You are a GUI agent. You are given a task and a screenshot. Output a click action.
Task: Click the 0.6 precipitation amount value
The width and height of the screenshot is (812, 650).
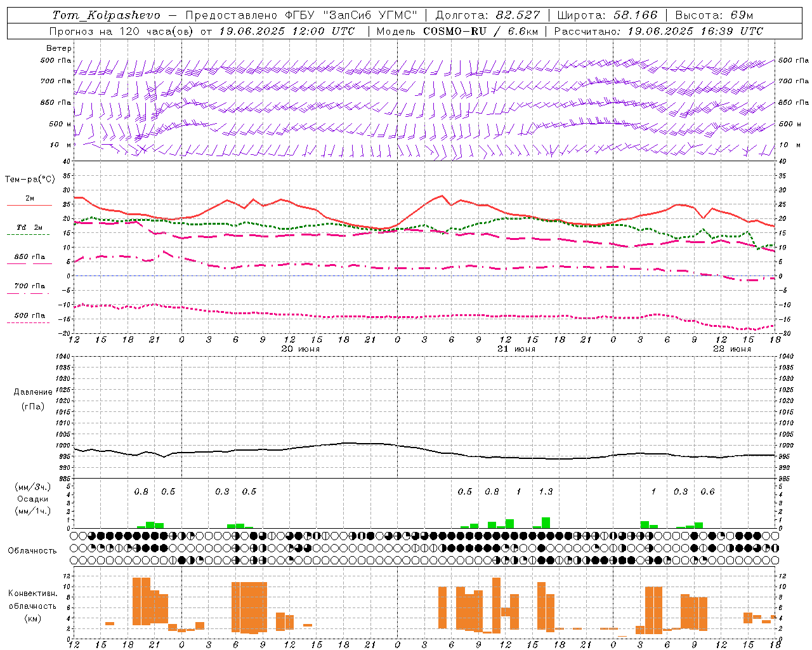tap(707, 491)
